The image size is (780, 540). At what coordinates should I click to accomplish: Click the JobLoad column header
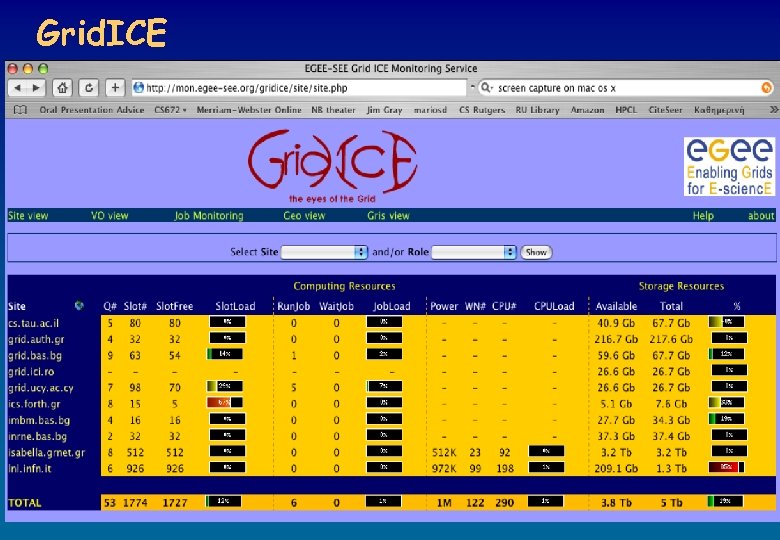click(391, 306)
